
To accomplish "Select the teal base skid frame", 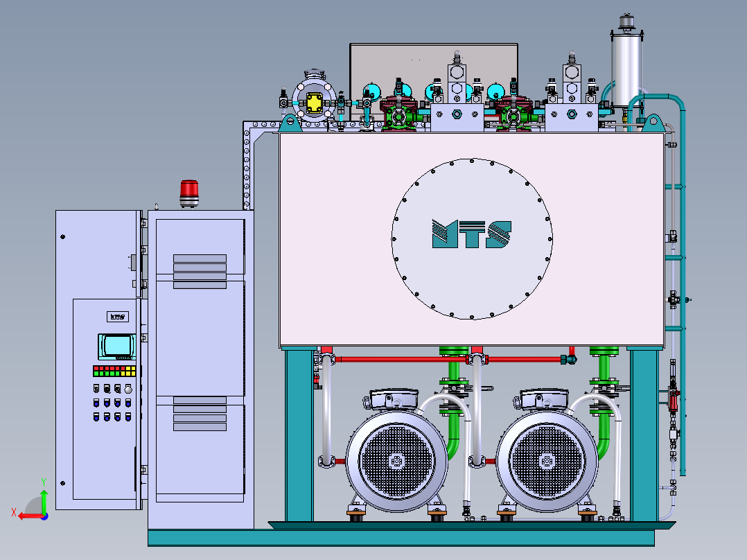I will click(x=401, y=538).
